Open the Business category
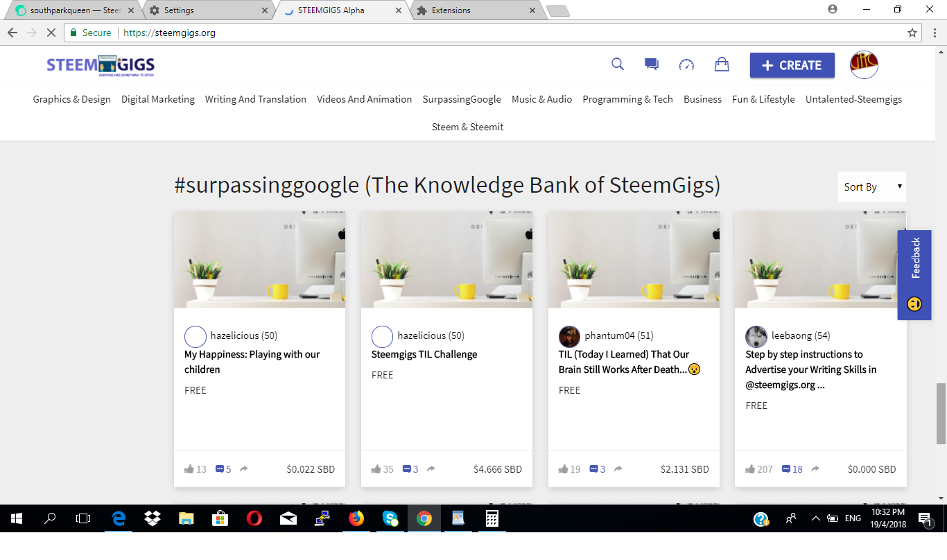Screen dimensions: 947x560 (703, 99)
